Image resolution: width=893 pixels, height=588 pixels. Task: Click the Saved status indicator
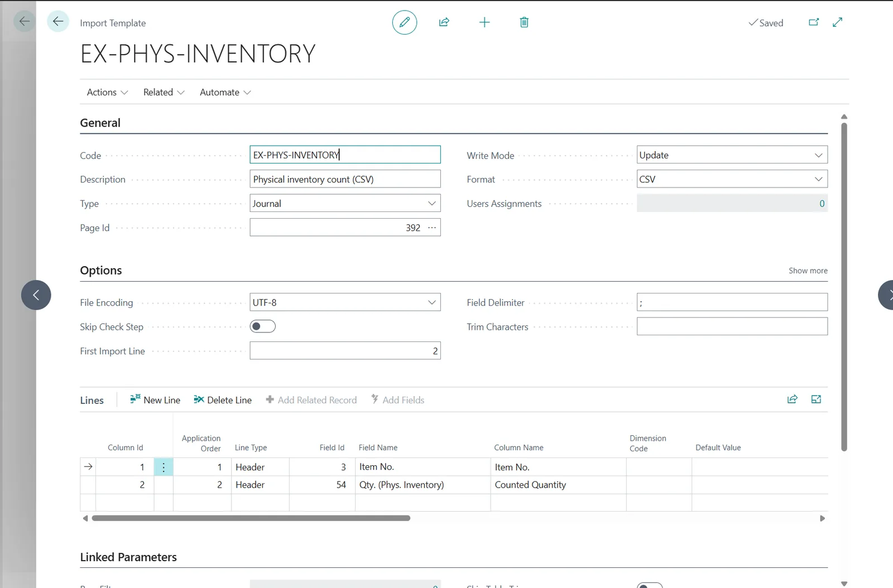tap(766, 23)
